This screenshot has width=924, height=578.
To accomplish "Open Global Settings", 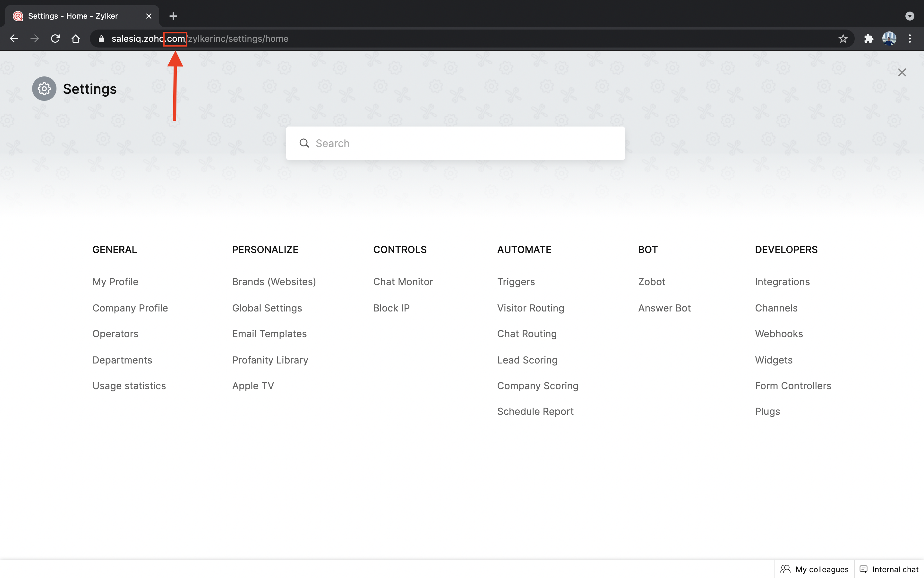I will [267, 308].
